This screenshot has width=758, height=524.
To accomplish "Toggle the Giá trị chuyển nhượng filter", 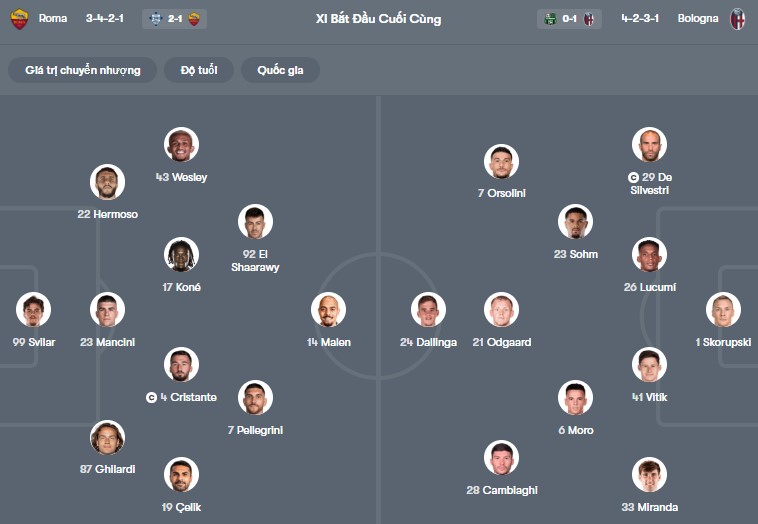I will (x=83, y=70).
